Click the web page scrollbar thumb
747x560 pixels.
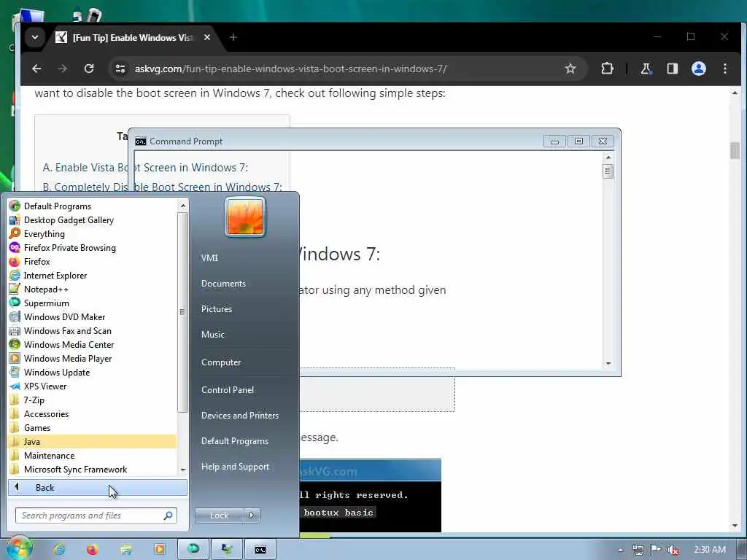pyautogui.click(x=734, y=150)
